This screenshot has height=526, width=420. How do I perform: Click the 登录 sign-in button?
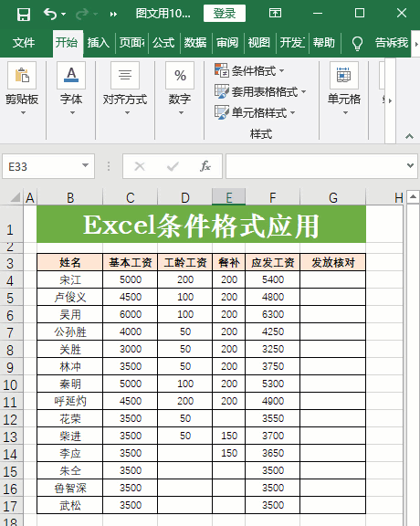[225, 14]
